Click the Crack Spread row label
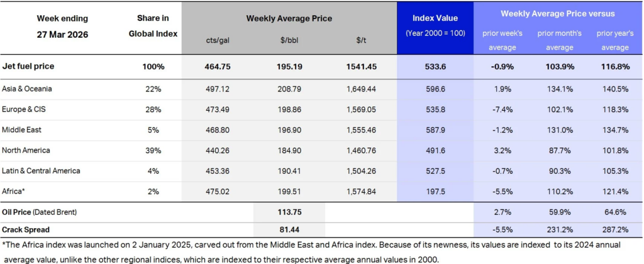The height and width of the screenshot is (264, 644). coord(25,231)
